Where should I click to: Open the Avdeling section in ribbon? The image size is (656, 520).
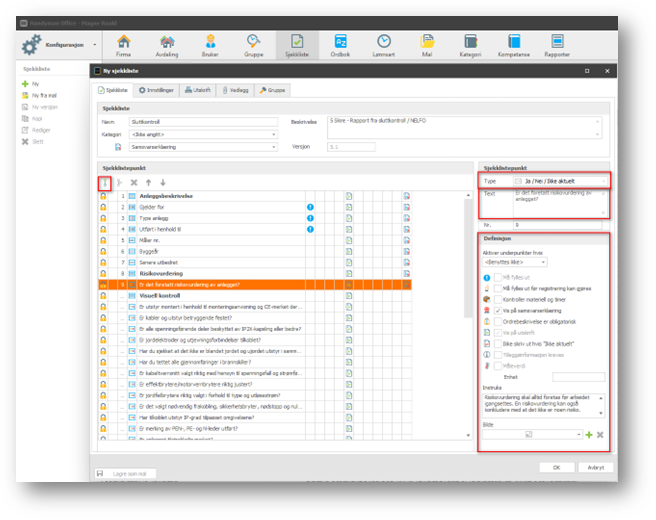pyautogui.click(x=167, y=46)
